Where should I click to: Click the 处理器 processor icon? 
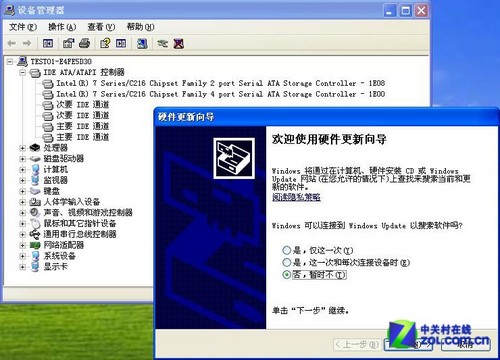click(35, 148)
